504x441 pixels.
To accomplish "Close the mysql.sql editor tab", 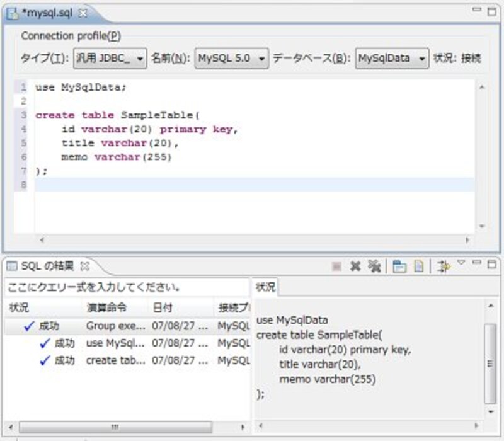I will click(83, 12).
